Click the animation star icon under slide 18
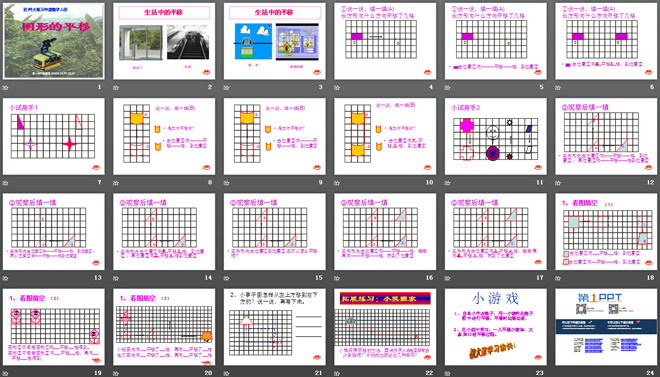 tap(558, 278)
